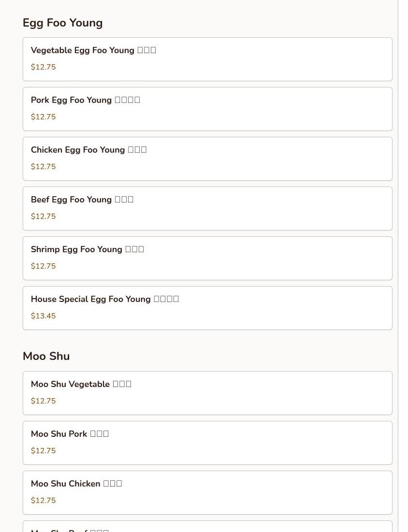
Task: Click the price under Moo Shu Pork
Action: pos(44,451)
